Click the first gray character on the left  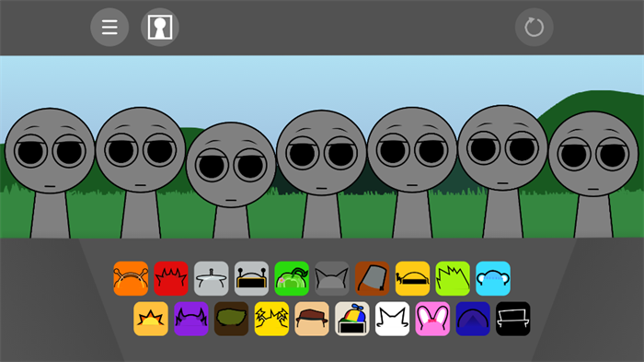tap(50, 173)
